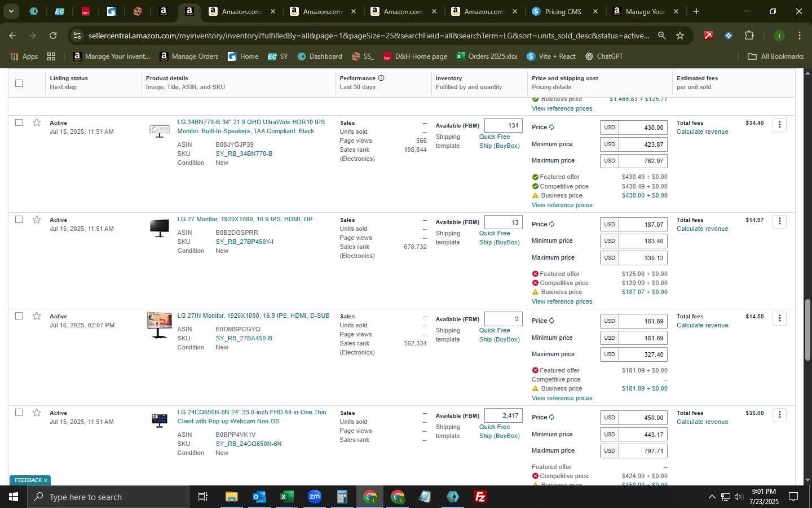812x508 pixels.
Task: Star the LG 24CQ650N-6N listing
Action: coord(37,413)
